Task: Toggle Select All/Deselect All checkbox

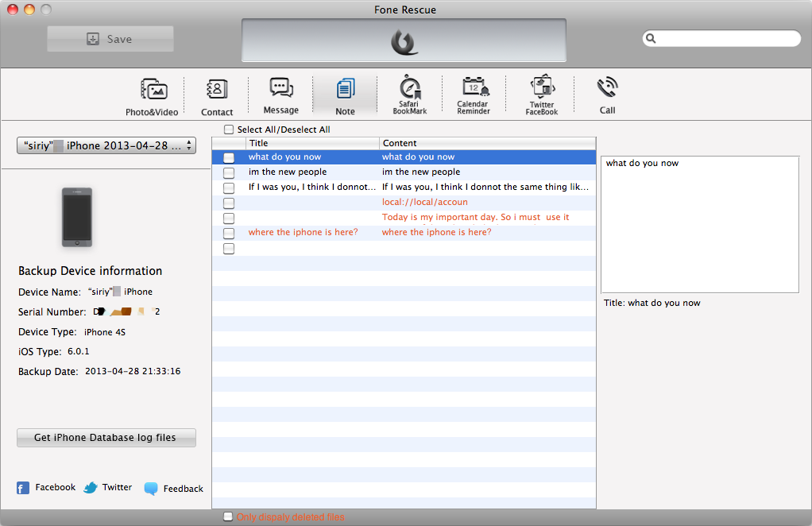Action: pos(229,130)
